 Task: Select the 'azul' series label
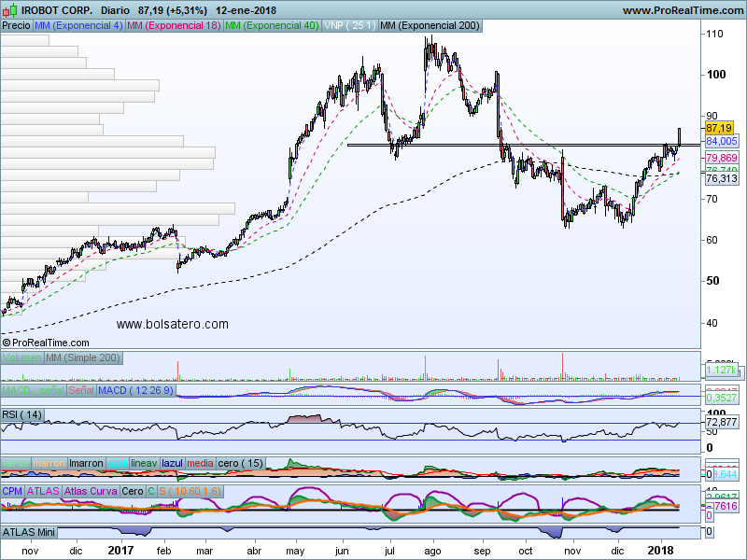118,463
